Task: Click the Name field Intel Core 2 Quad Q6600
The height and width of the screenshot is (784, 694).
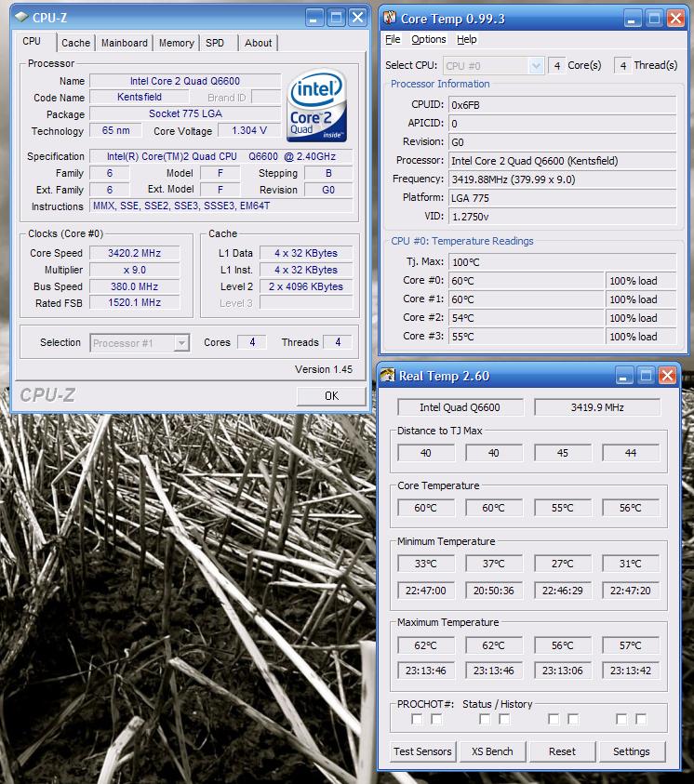Action: [x=185, y=81]
